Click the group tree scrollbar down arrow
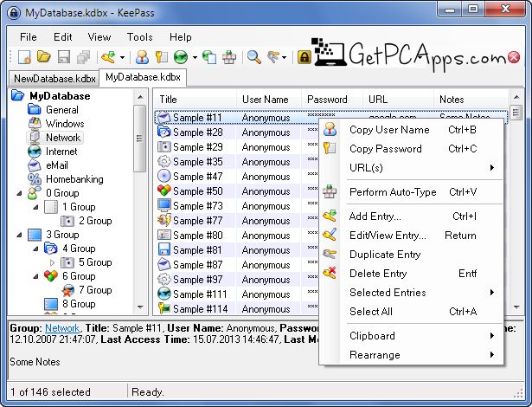The width and height of the screenshot is (532, 407). (140, 307)
